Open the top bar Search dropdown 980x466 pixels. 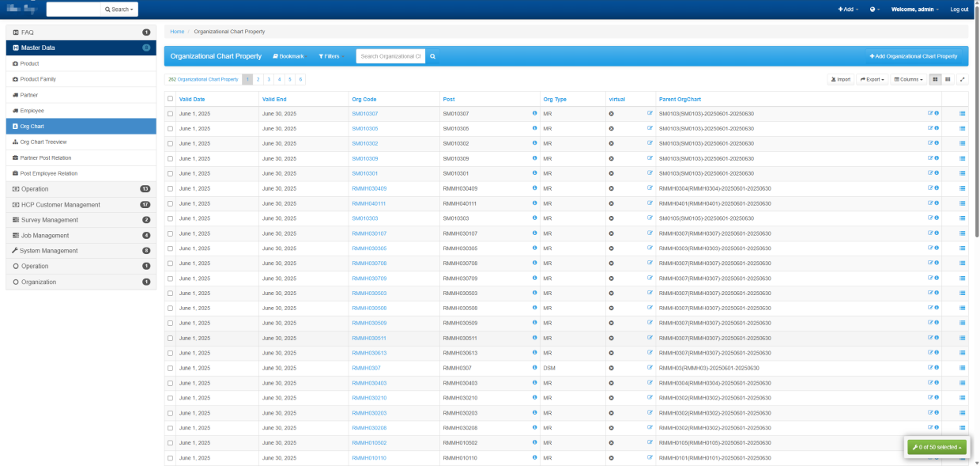click(119, 9)
